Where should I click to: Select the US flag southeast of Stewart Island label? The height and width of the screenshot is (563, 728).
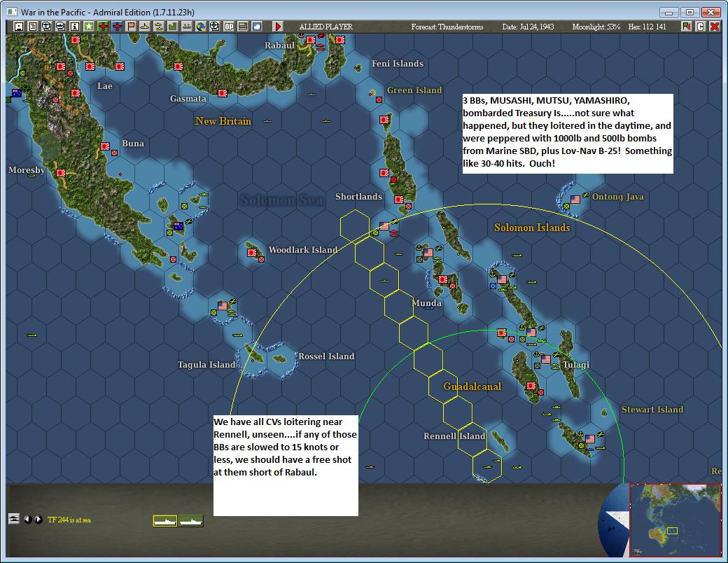pyautogui.click(x=590, y=438)
